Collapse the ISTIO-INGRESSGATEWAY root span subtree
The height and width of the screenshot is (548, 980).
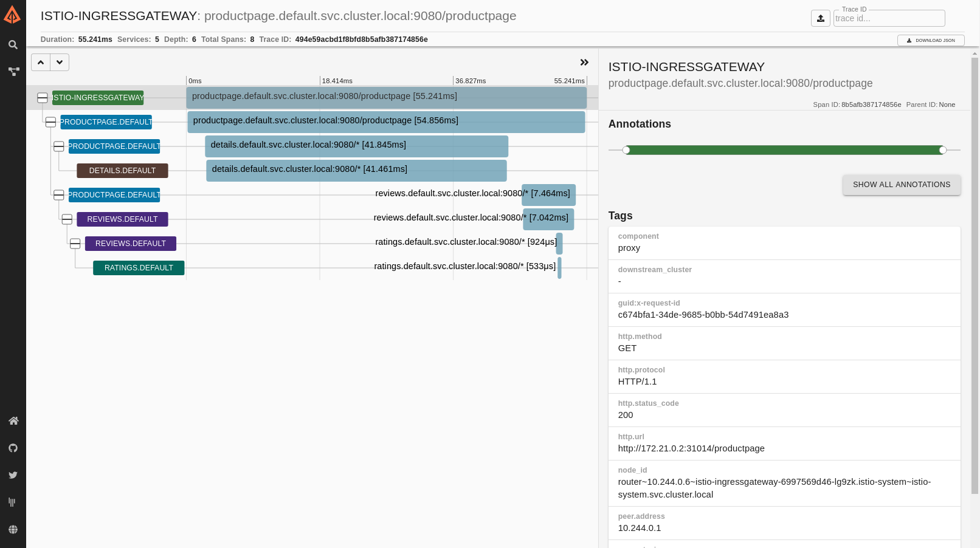[x=42, y=97]
